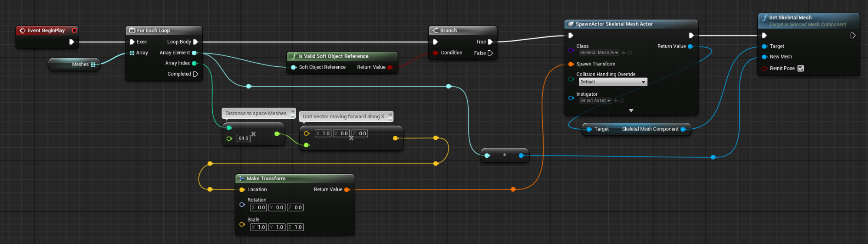This screenshot has width=868, height=244.
Task: Click the use-selected arrow beside Instigator Select Asset
Action: coord(616,101)
